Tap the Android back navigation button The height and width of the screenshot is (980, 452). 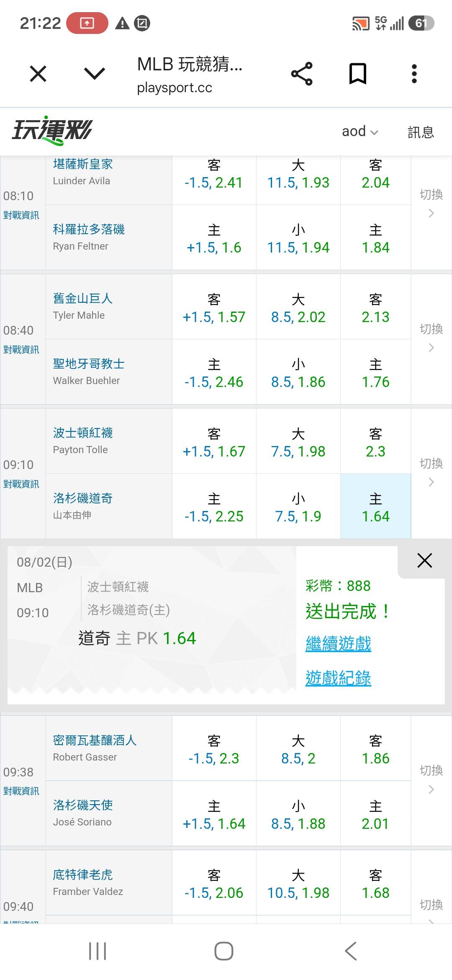pos(351,951)
